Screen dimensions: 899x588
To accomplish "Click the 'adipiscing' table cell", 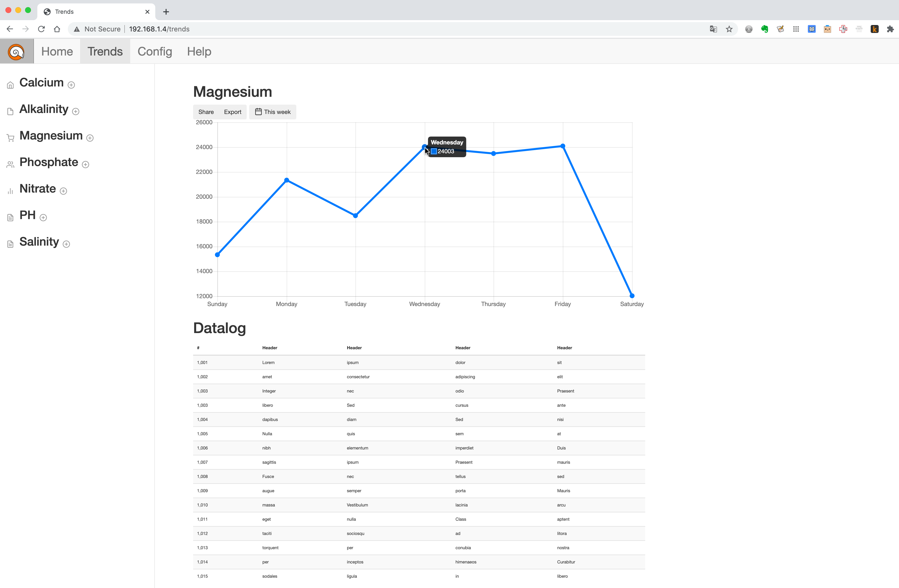I will 465,377.
